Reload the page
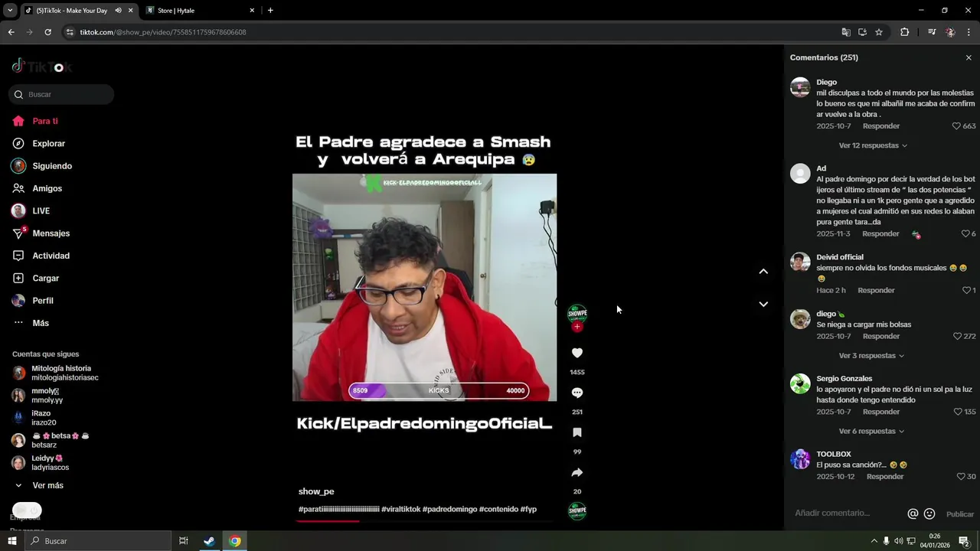980x551 pixels. (x=47, y=32)
